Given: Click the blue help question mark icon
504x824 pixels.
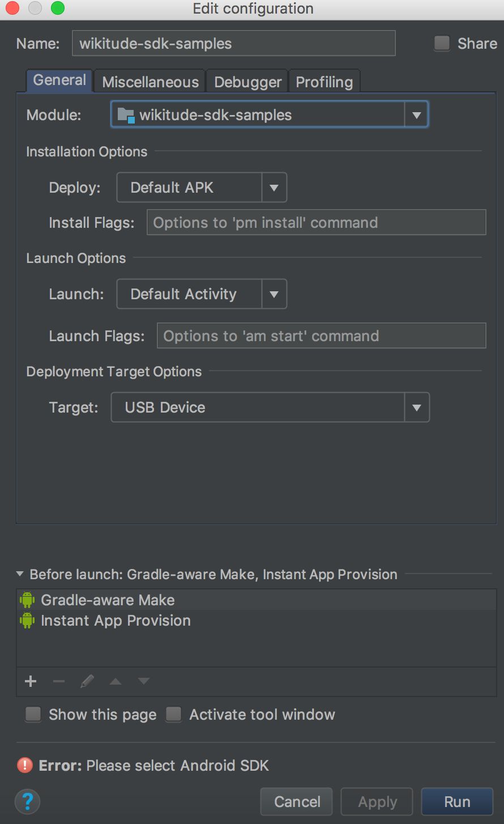Looking at the screenshot, I should coord(27,801).
